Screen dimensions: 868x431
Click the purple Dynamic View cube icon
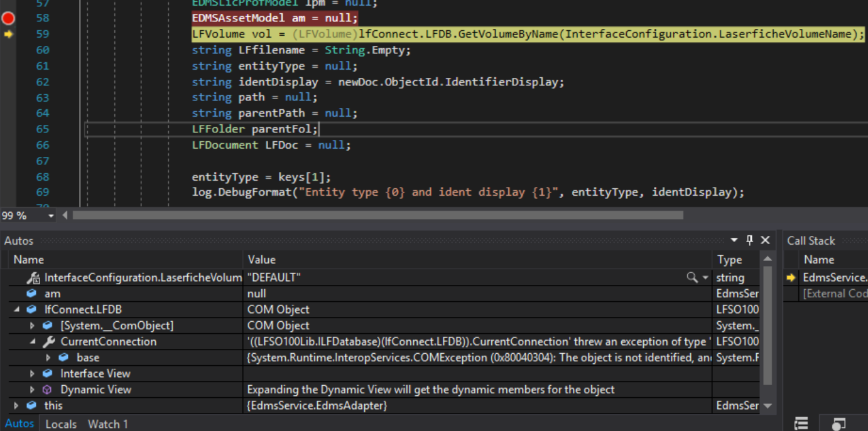(47, 390)
